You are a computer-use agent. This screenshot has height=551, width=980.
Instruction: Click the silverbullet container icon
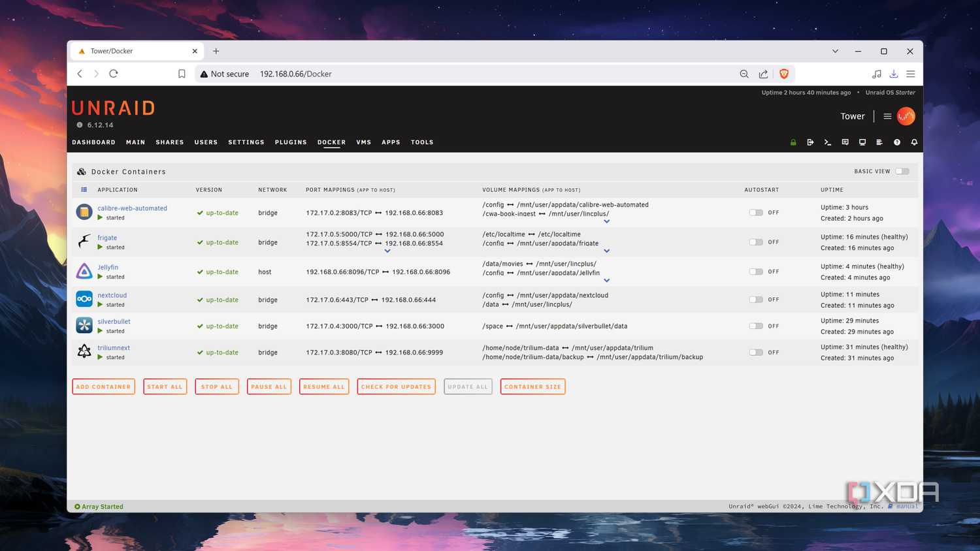84,325
